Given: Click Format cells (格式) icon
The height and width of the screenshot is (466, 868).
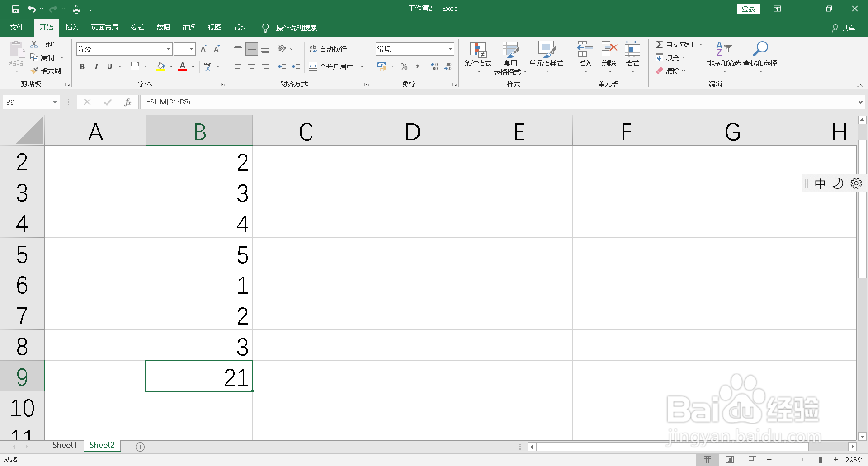Looking at the screenshot, I should point(632,49).
